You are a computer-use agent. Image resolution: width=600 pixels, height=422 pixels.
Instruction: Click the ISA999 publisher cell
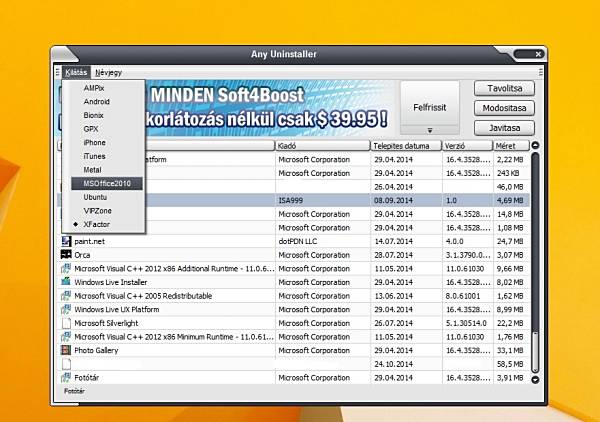click(x=323, y=200)
